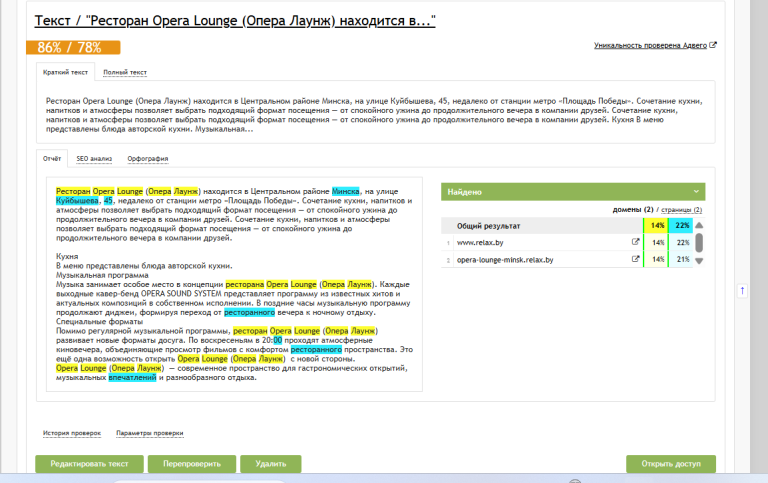This screenshot has height=483, width=768.
Task: Open the Орфография tab
Action: (x=147, y=159)
